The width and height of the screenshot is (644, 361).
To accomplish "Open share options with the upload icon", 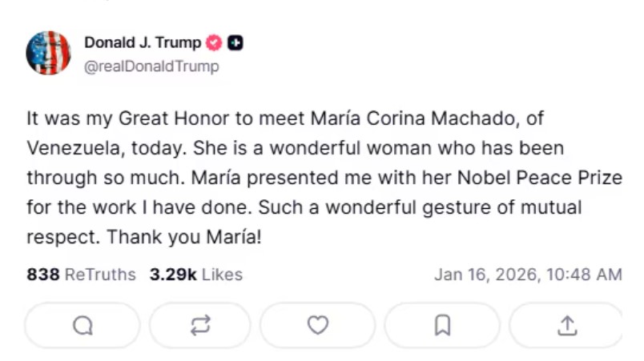I will point(567,325).
